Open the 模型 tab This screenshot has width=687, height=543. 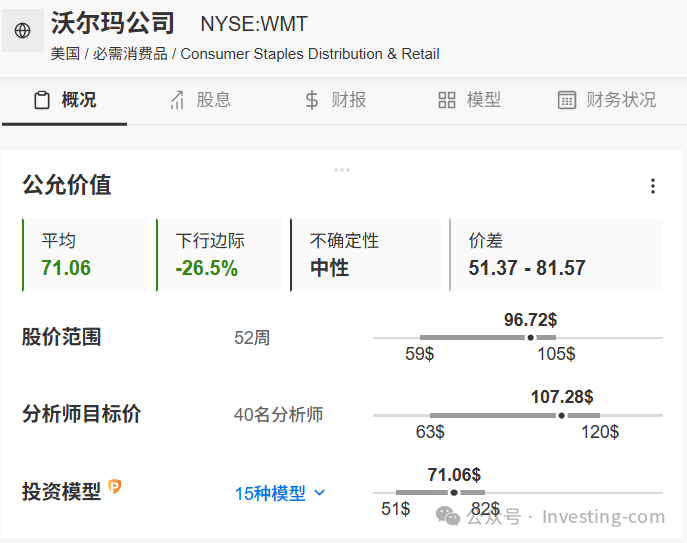[469, 100]
